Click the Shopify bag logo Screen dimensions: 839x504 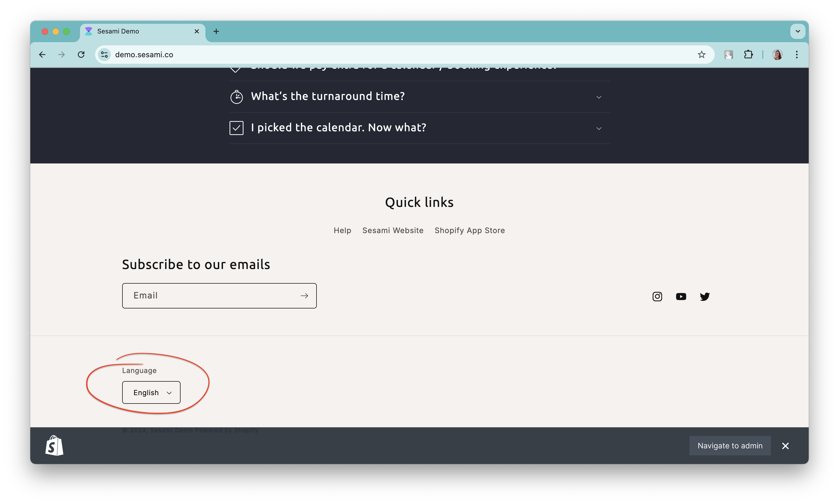54,445
